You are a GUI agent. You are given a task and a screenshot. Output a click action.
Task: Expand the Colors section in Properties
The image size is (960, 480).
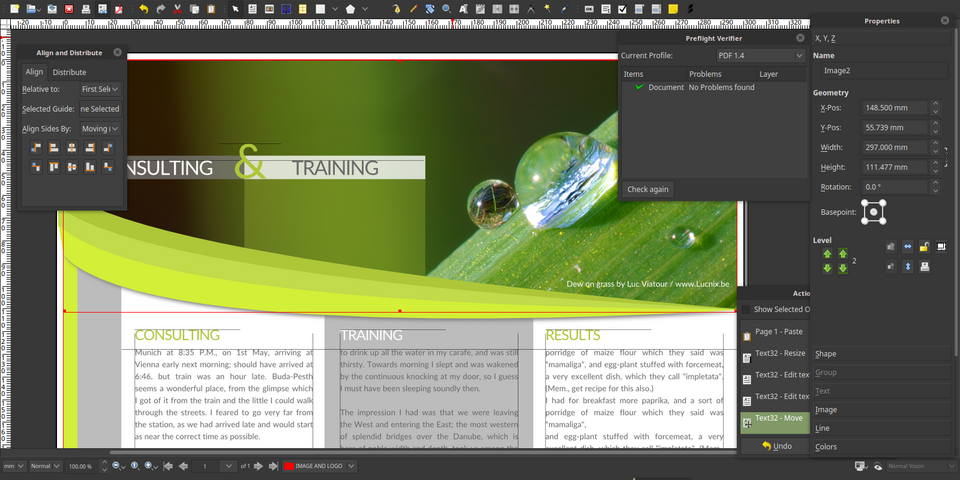pyautogui.click(x=826, y=447)
